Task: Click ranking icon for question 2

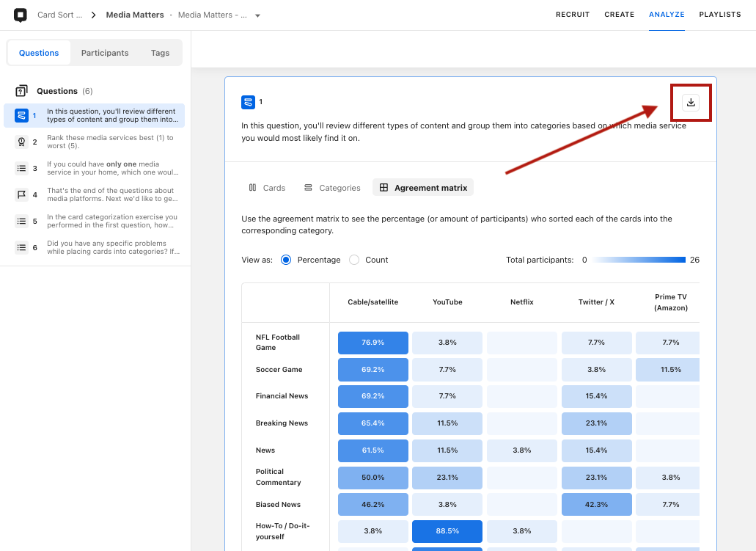Action: coord(21,142)
